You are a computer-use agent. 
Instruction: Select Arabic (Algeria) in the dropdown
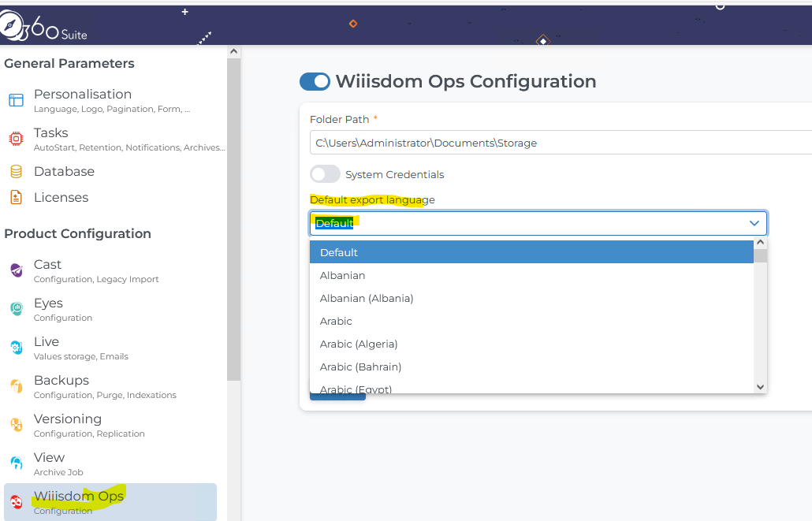[x=359, y=344]
